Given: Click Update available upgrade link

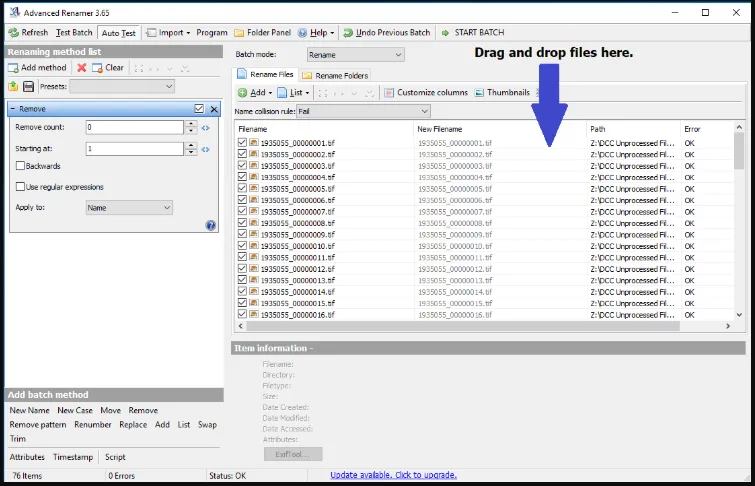Looking at the screenshot, I should [x=393, y=475].
